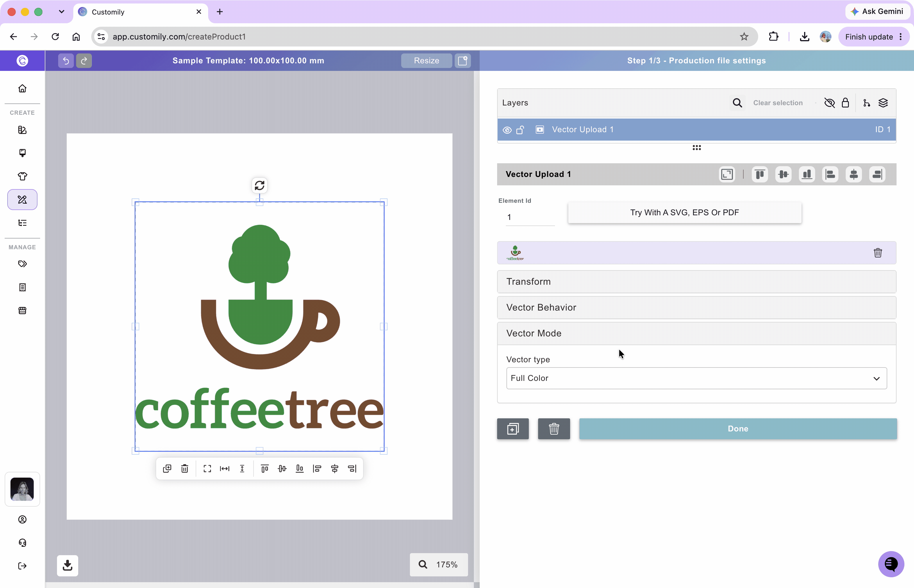The image size is (914, 588).
Task: Open the zoom 175% control
Action: point(439,565)
